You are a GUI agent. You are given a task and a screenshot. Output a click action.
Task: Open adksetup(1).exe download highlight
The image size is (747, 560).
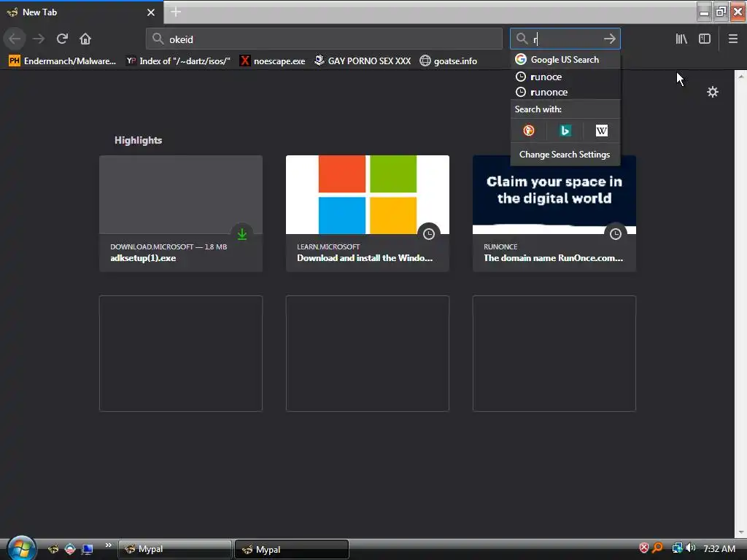[x=181, y=214]
